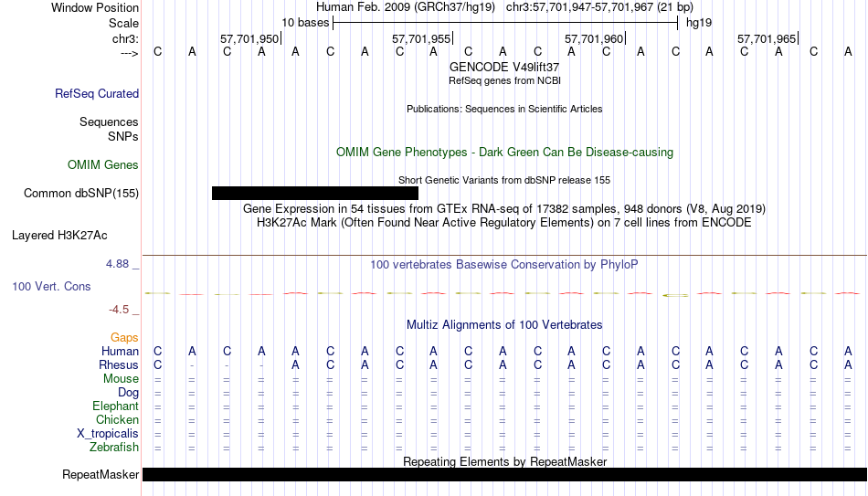
Task: Click the orange Gaps row label
Action: click(x=124, y=338)
